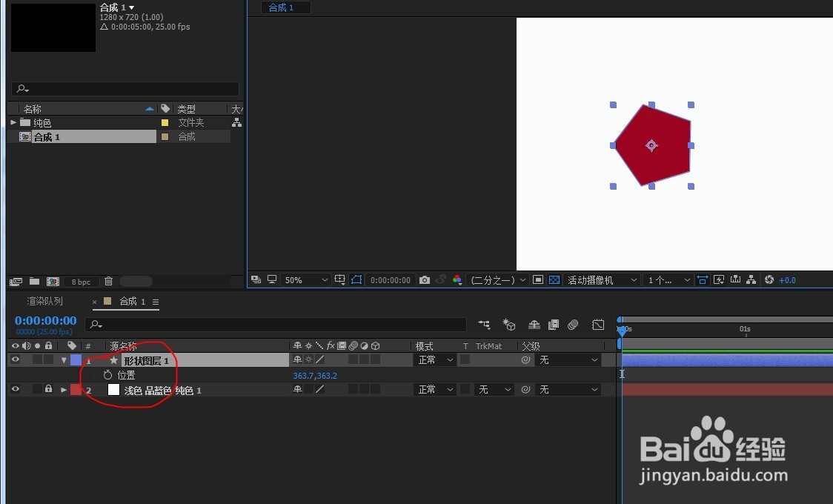This screenshot has width=833, height=504.
Task: Open the 合成 1 timeline panel menu
Action: pyautogui.click(x=156, y=302)
